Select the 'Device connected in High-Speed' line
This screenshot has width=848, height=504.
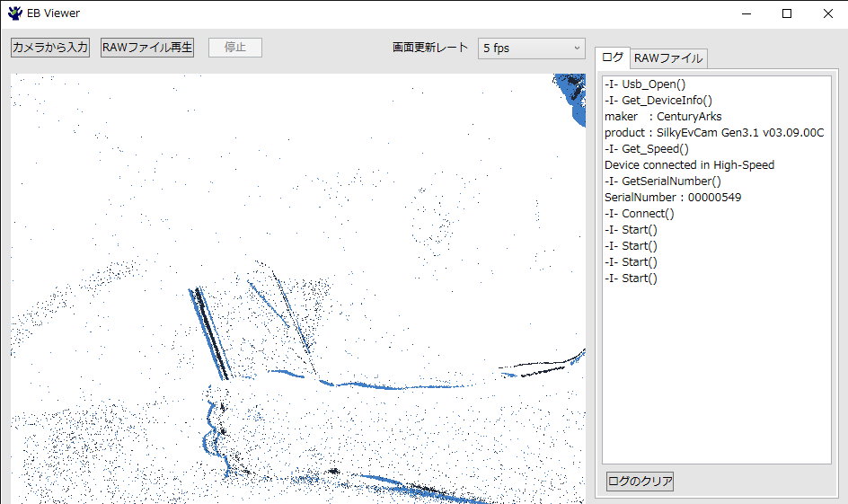click(x=690, y=165)
